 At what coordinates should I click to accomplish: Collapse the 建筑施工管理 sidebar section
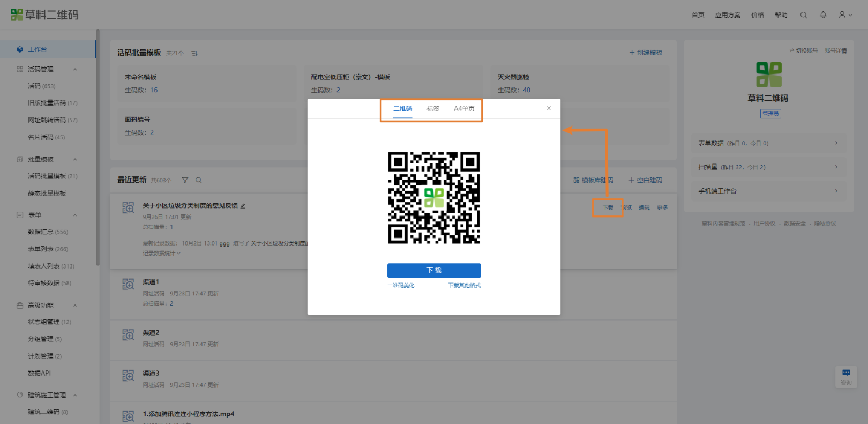[x=75, y=395]
